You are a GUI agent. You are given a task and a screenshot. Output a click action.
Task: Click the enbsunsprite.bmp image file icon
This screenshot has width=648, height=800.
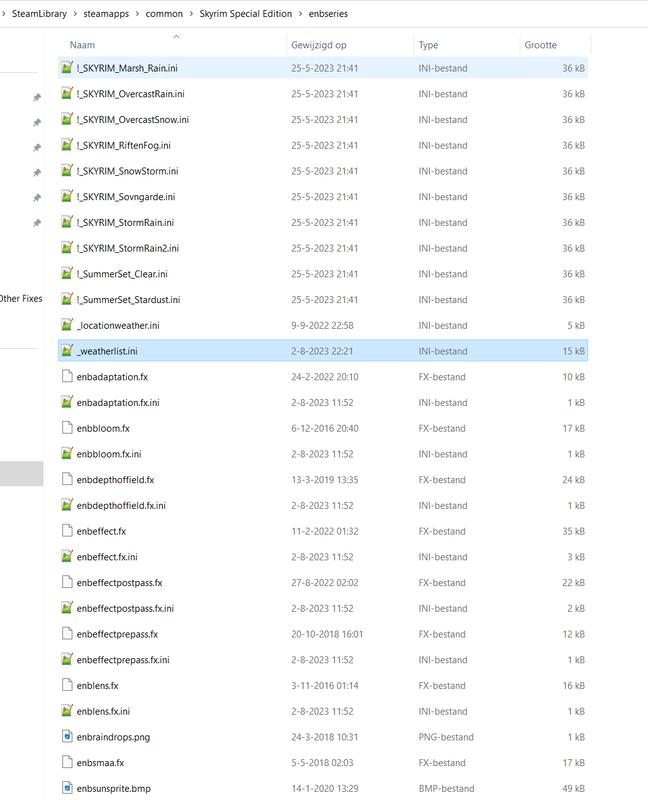(x=67, y=788)
